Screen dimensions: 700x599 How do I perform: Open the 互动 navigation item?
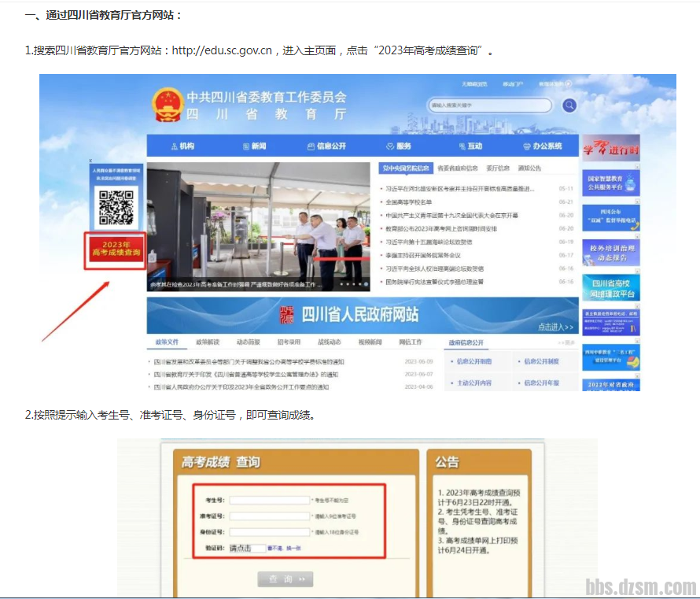470,146
